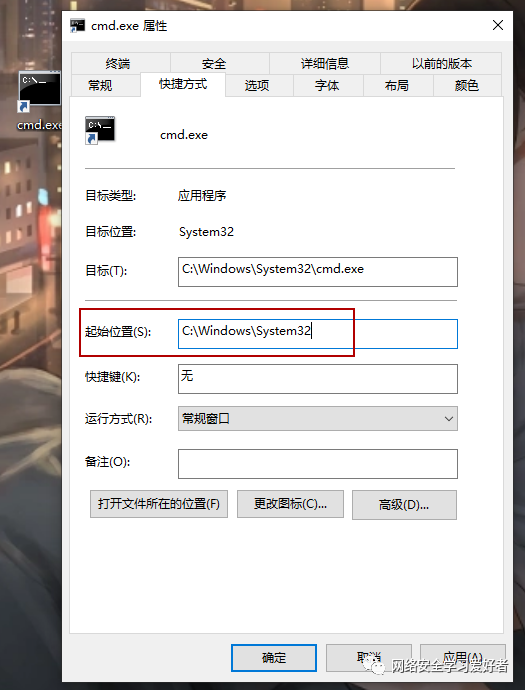This screenshot has width=525, height=690.
Task: Close the cmd.exe properties dialog
Action: [498, 26]
